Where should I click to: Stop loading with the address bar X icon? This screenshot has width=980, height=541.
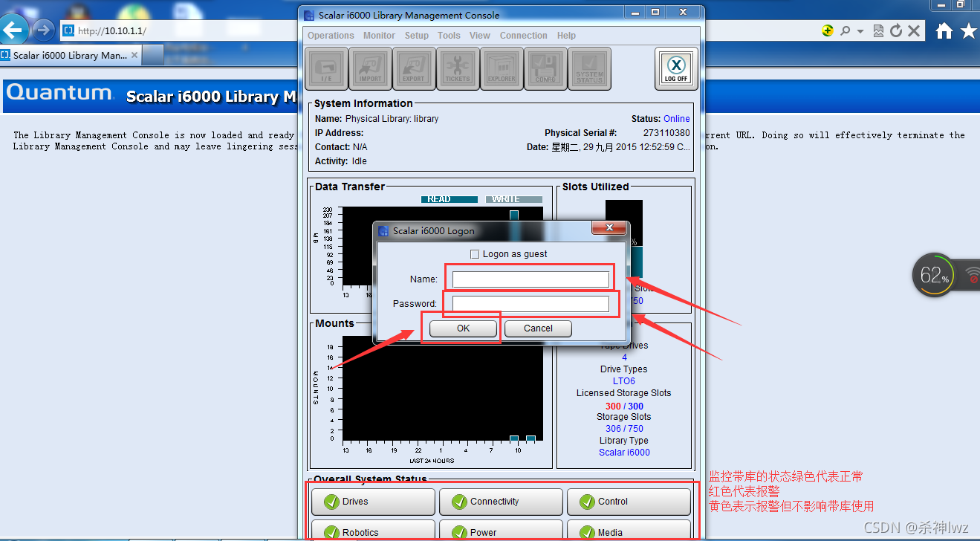(x=914, y=30)
